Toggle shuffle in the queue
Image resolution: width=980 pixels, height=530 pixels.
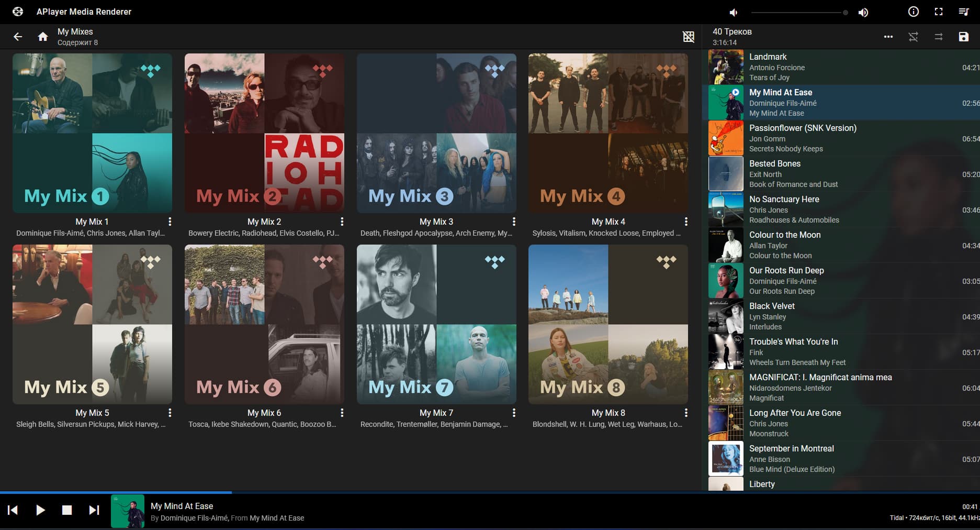[x=914, y=37]
